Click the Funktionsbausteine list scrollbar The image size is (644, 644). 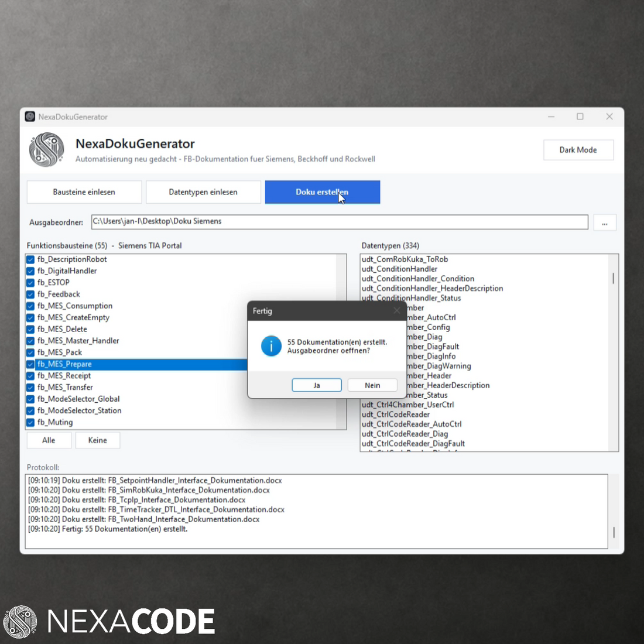(x=341, y=342)
